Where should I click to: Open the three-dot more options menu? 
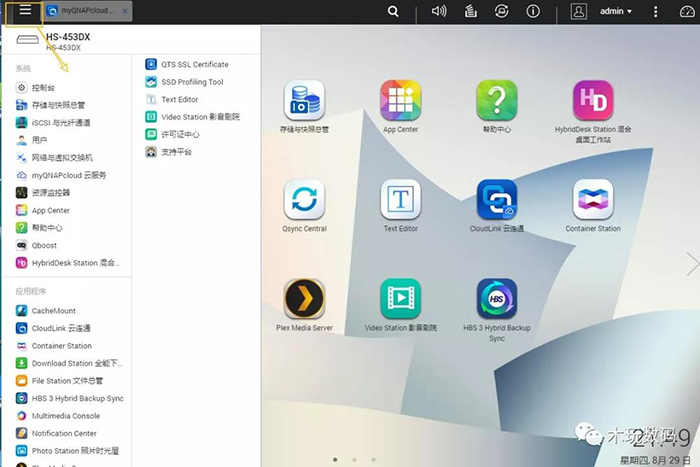[x=655, y=11]
